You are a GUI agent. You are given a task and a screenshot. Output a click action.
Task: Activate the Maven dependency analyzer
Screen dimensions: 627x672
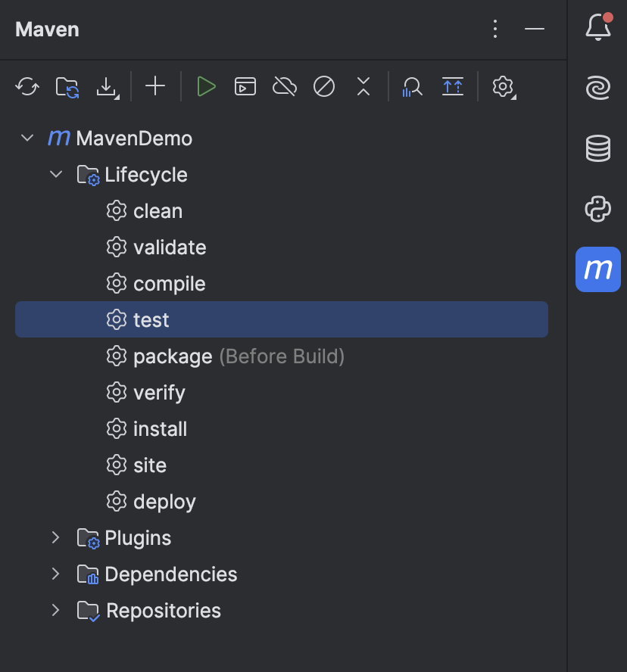point(412,86)
